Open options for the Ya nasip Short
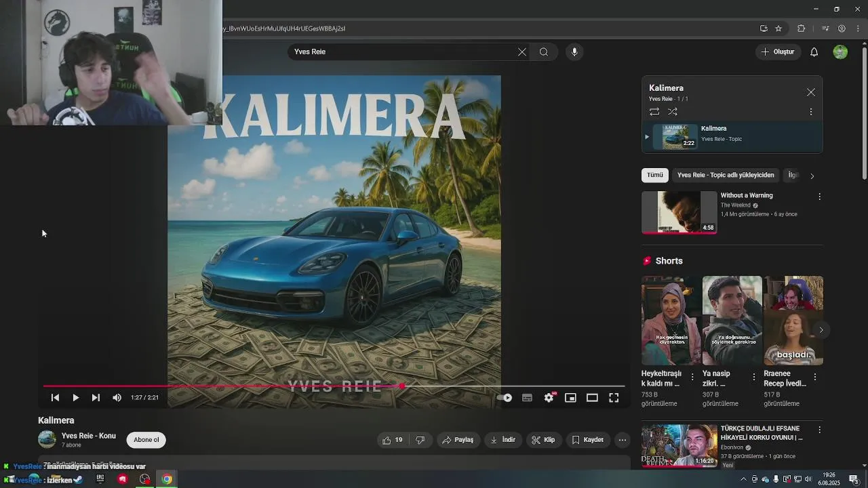This screenshot has width=868, height=488. click(753, 377)
